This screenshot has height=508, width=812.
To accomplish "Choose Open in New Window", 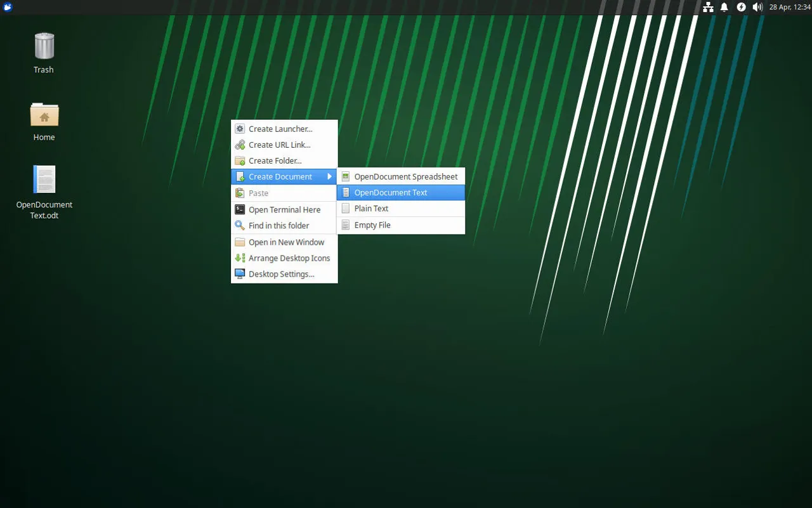I will pyautogui.click(x=284, y=242).
